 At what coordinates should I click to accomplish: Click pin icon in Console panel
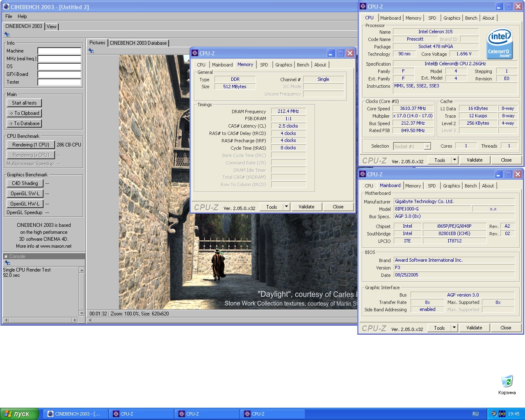pos(7,263)
